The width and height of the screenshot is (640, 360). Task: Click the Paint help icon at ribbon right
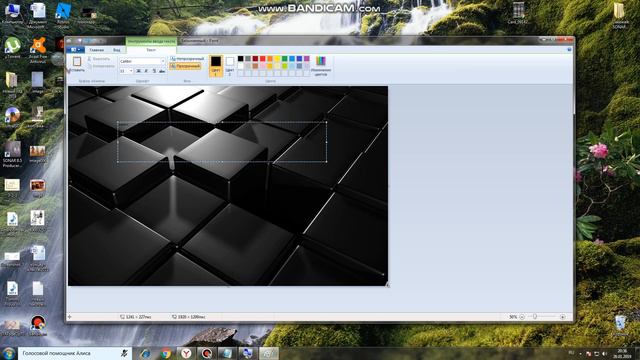click(569, 49)
